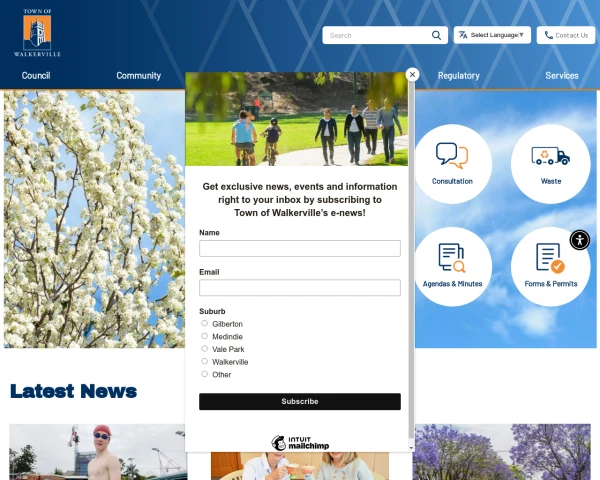Open the tea cups news thumbnail
This screenshot has height=480, width=600.
[300, 466]
